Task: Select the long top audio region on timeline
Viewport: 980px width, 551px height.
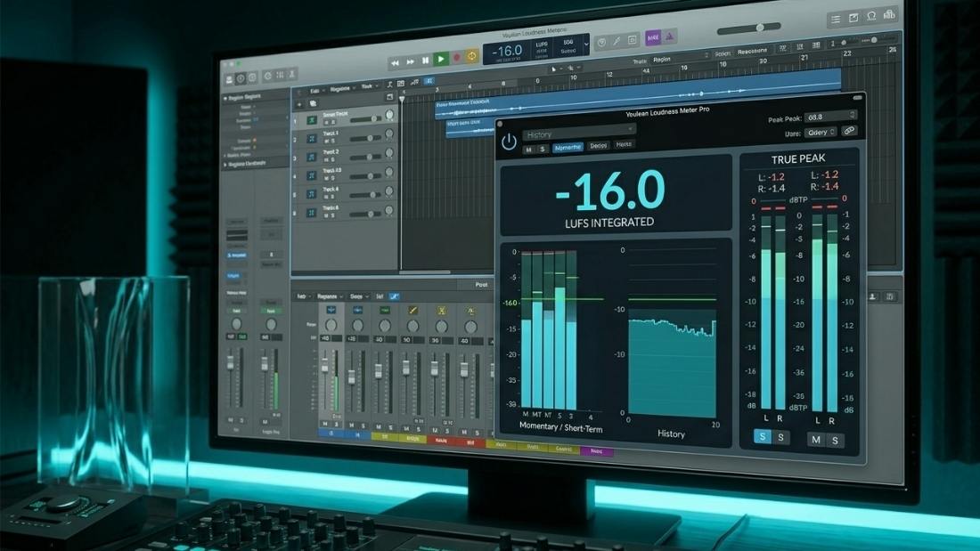Action: pos(638,94)
